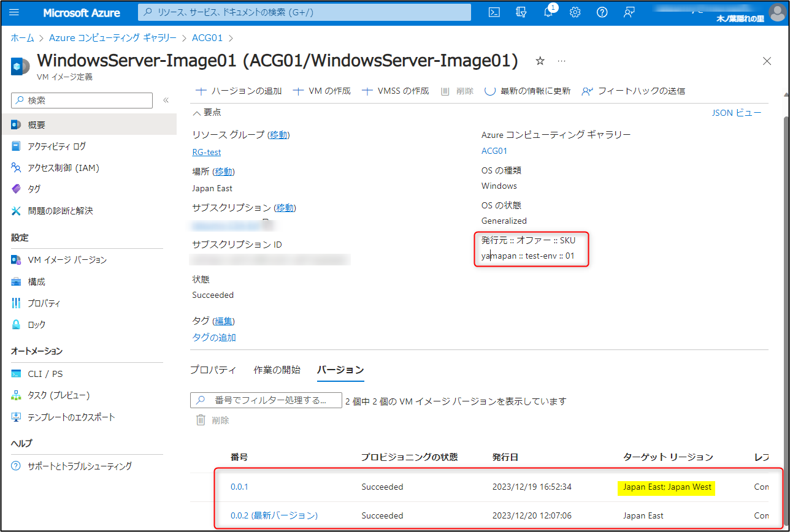Viewport: 790px width, 532px height.
Task: Click フィードバックの送信 toolbar button
Action: 633,91
